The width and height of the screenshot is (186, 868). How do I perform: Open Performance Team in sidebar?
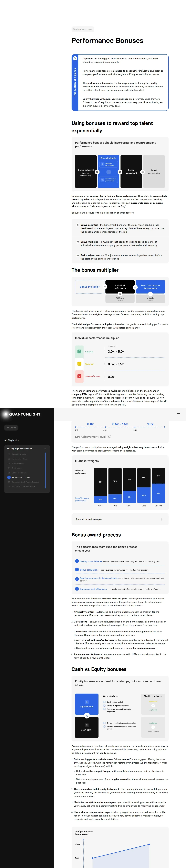click(x=20, y=459)
